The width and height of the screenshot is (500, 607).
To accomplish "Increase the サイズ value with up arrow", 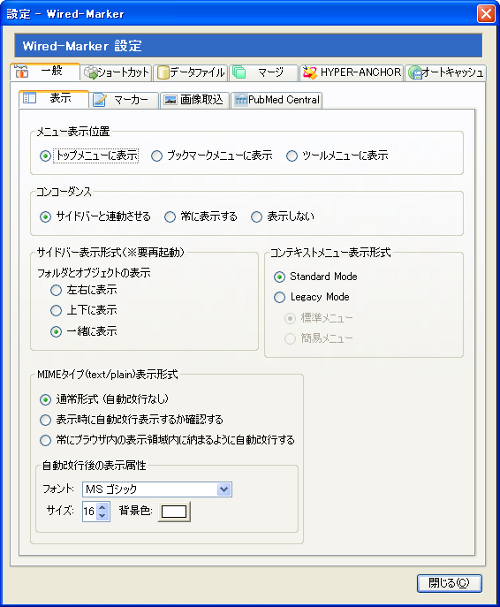I will pyautogui.click(x=102, y=507).
